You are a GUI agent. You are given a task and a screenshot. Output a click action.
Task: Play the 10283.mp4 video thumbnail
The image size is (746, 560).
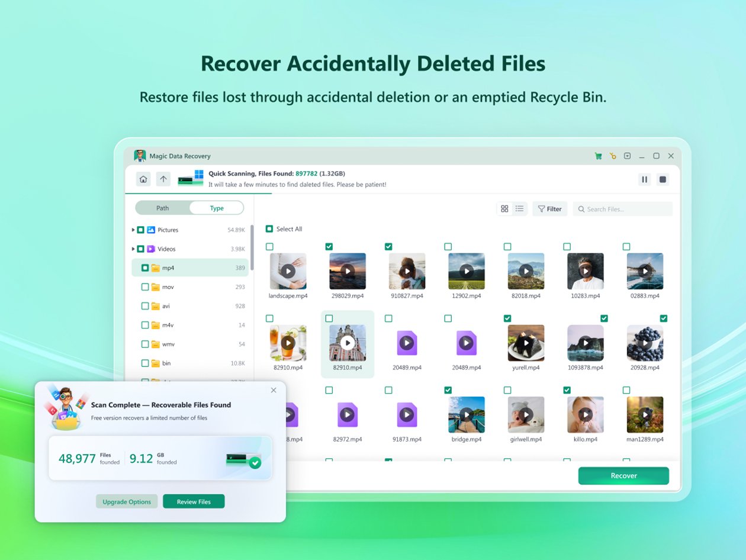pyautogui.click(x=586, y=271)
